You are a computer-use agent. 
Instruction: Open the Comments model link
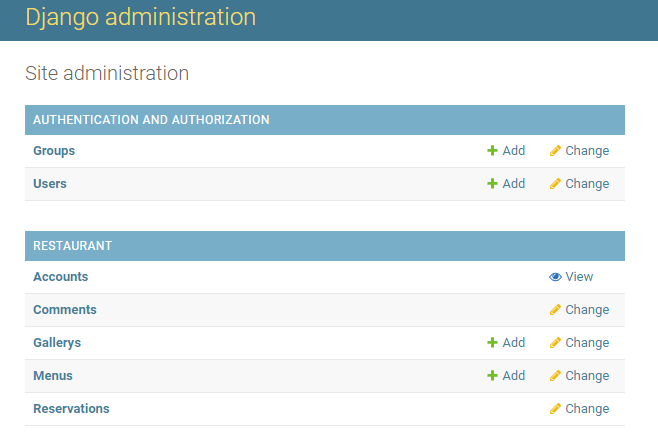[x=65, y=310]
